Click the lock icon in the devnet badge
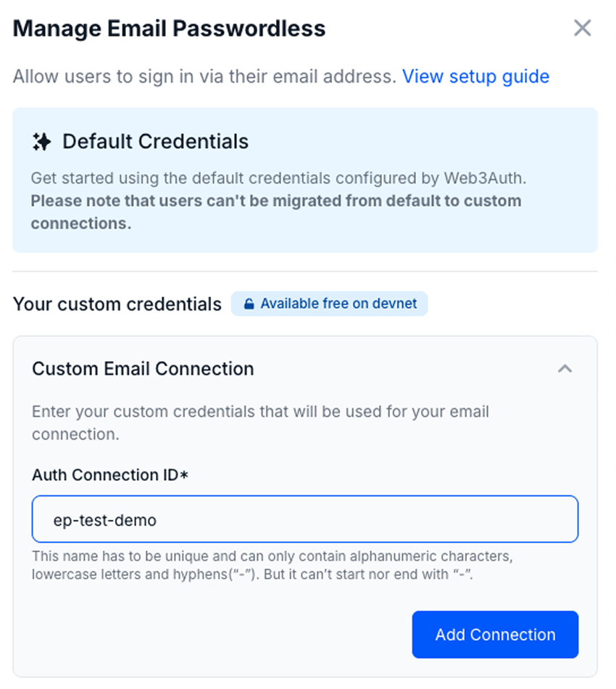Screen dimensions: 616x689 [249, 303]
